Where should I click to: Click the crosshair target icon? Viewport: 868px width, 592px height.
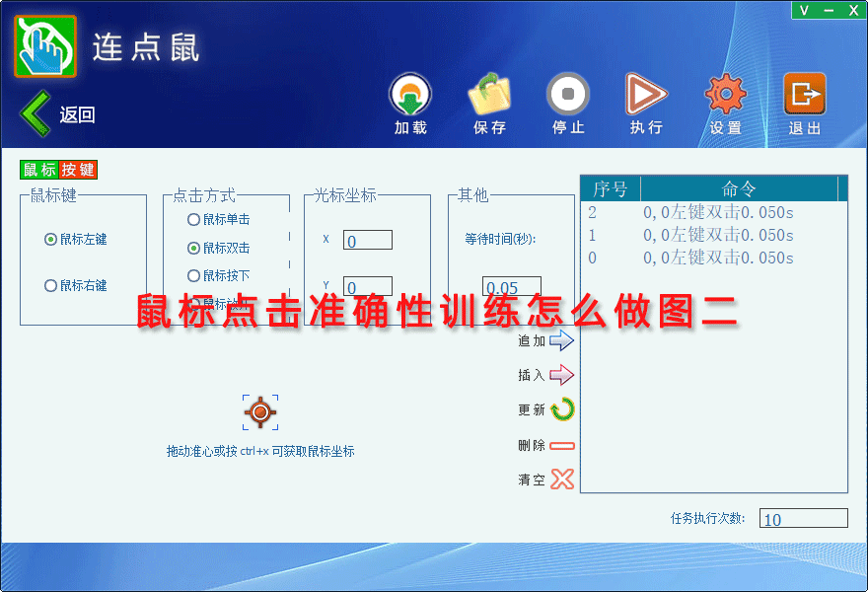point(260,412)
